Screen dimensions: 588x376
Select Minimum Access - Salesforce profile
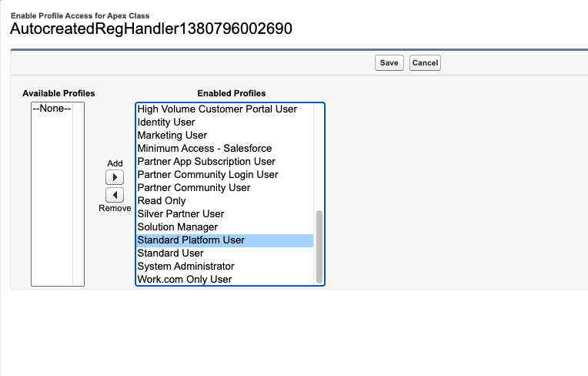pos(204,149)
